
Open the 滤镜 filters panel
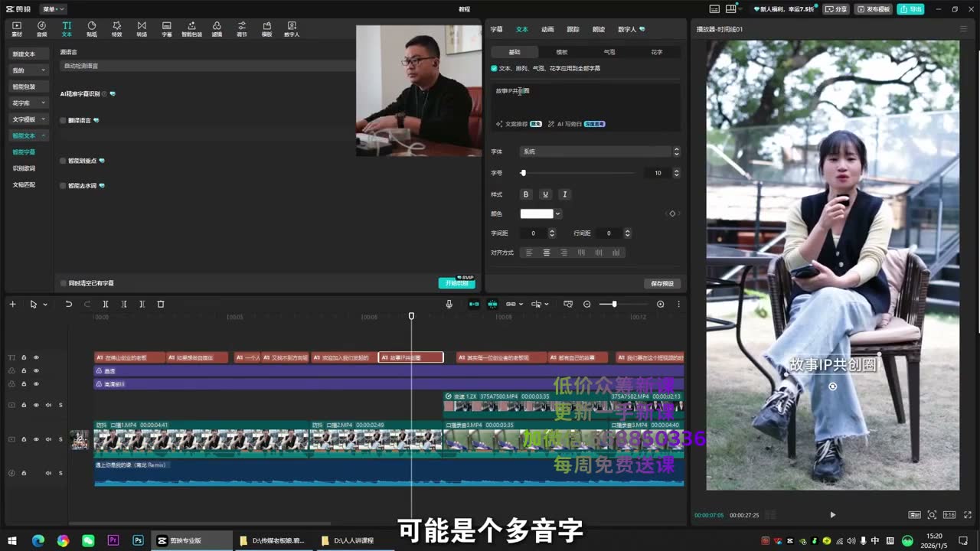pos(217,29)
